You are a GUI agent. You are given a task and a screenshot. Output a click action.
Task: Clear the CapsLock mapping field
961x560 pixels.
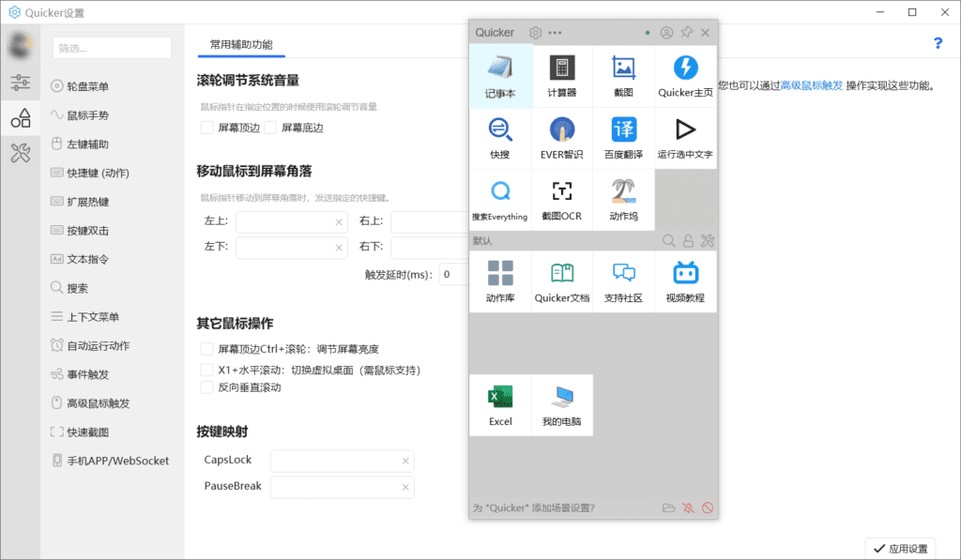[x=405, y=461]
